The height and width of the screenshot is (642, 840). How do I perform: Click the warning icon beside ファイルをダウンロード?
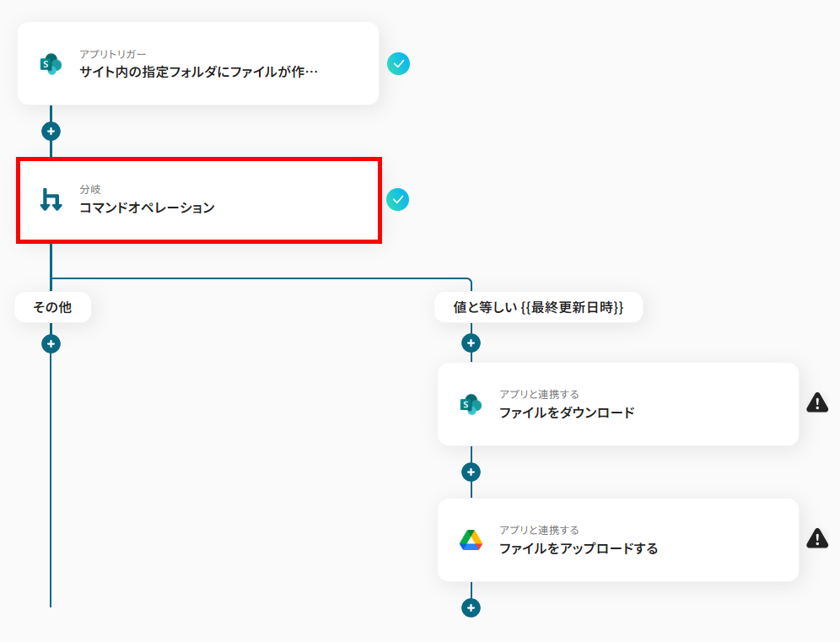tap(817, 402)
